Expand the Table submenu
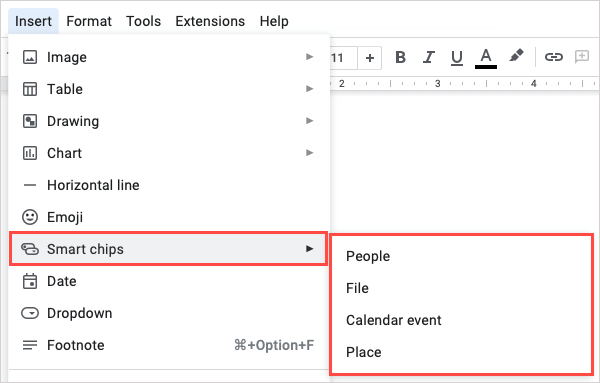This screenshot has width=600, height=383. click(169, 89)
